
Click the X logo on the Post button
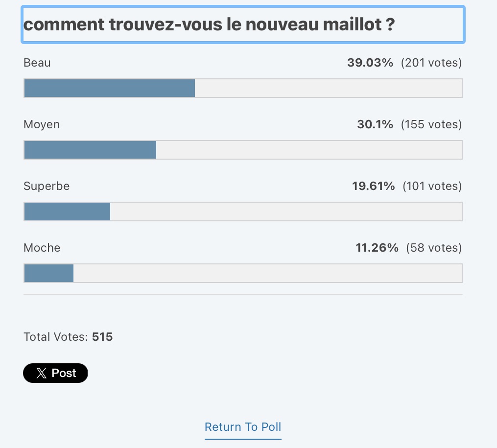click(42, 373)
